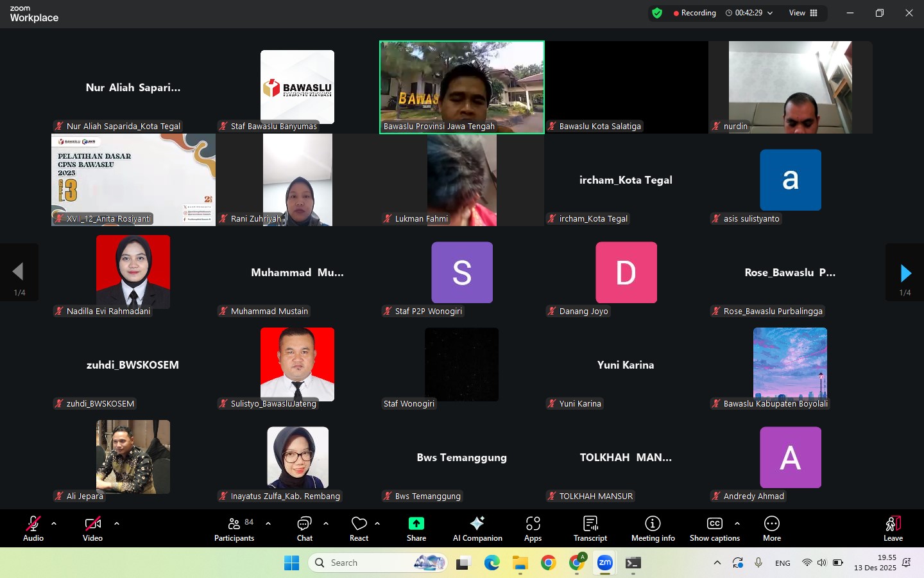Screen dimensions: 924x578
Task: Leave the meeting
Action: click(893, 529)
